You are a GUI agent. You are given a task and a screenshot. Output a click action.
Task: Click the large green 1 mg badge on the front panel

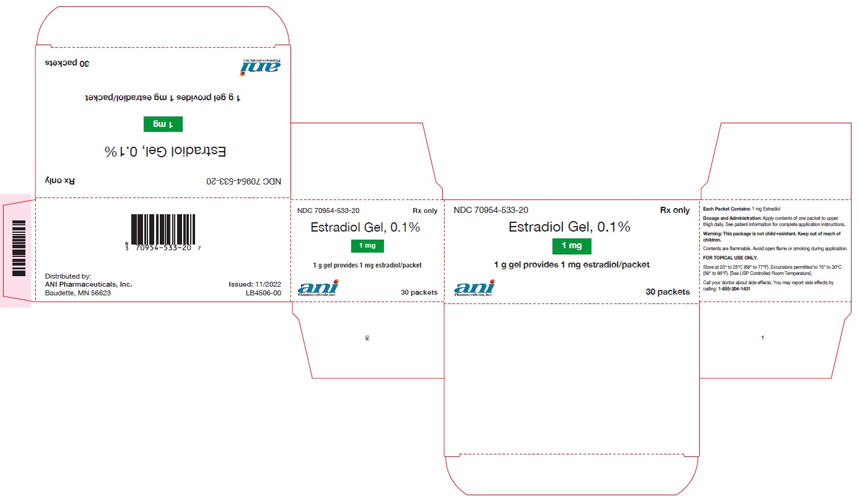[x=571, y=246]
